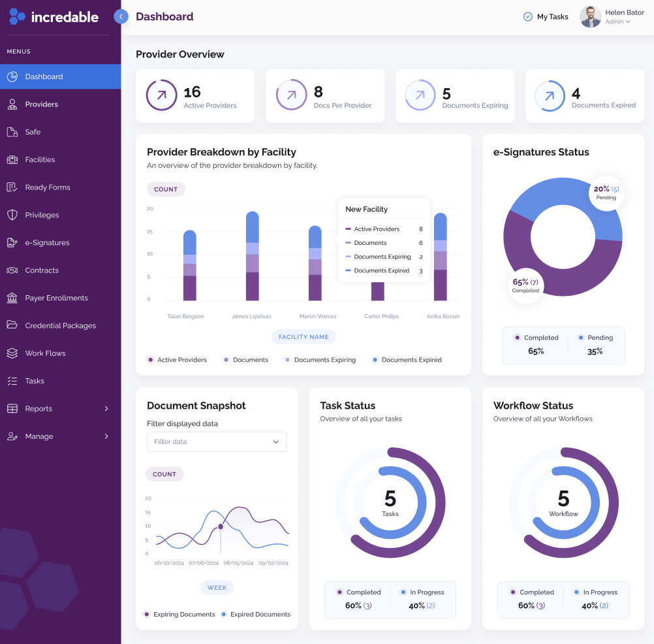Screen dimensions: 654x644
Task: Collapse the sidebar using the back chevron button
Action: [x=121, y=16]
